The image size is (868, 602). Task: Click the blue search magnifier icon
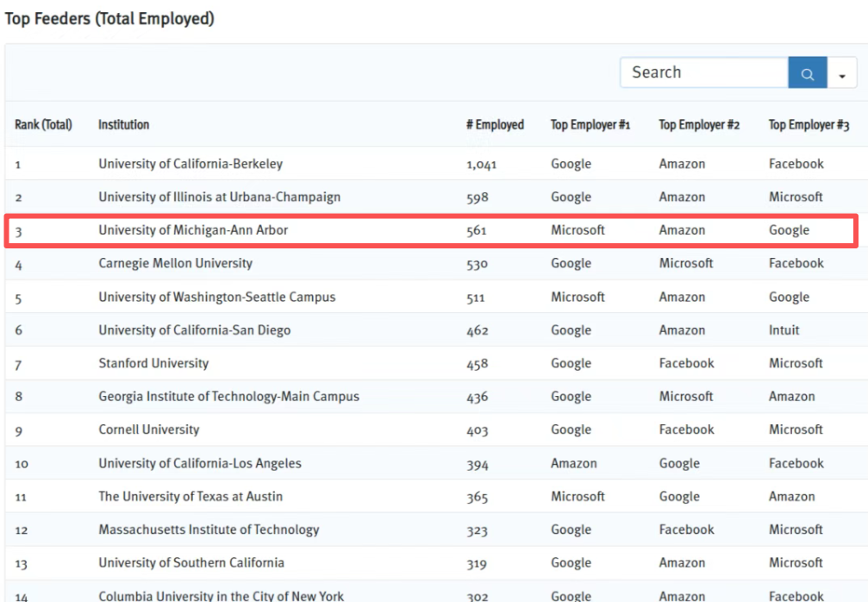point(808,73)
